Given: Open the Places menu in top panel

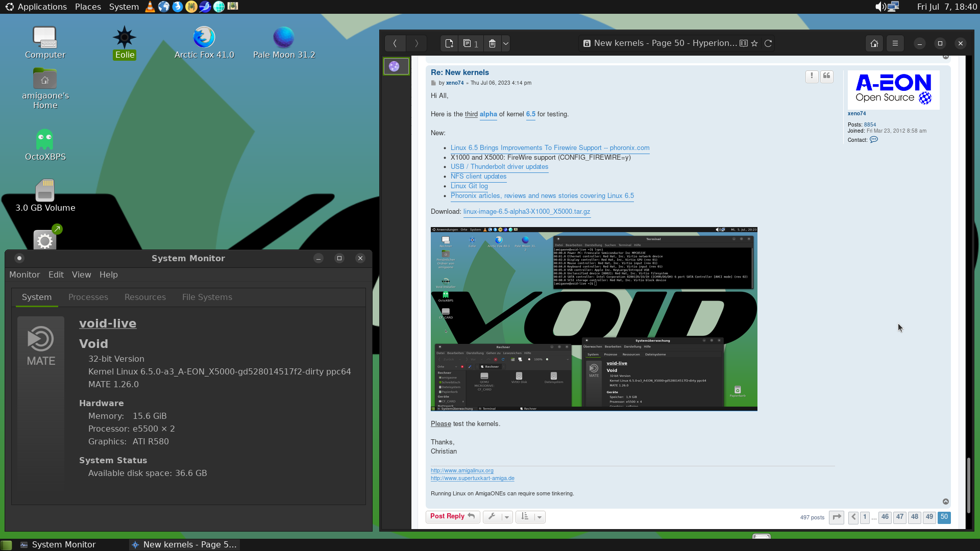Looking at the screenshot, I should click(x=88, y=7).
